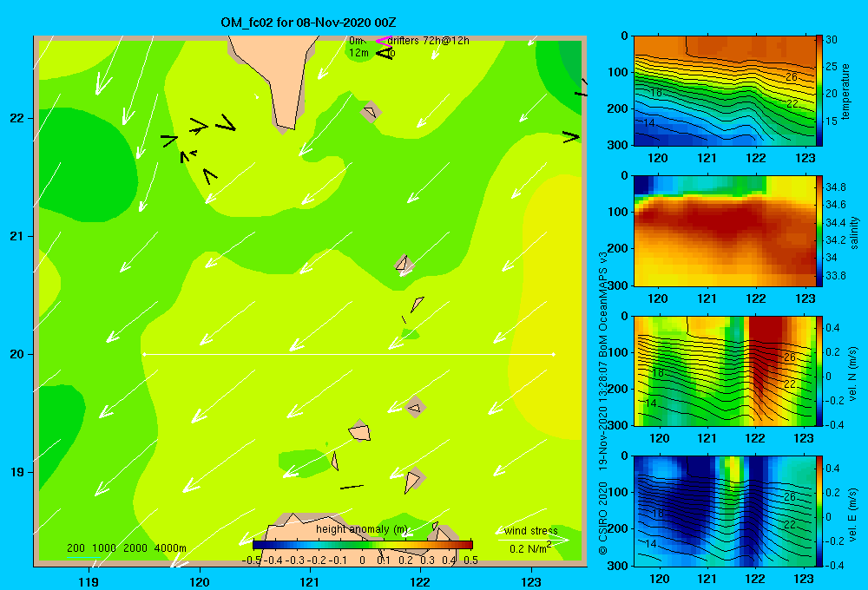Click the salinity colorbar
Screen dimensions: 868x590
pos(819,231)
